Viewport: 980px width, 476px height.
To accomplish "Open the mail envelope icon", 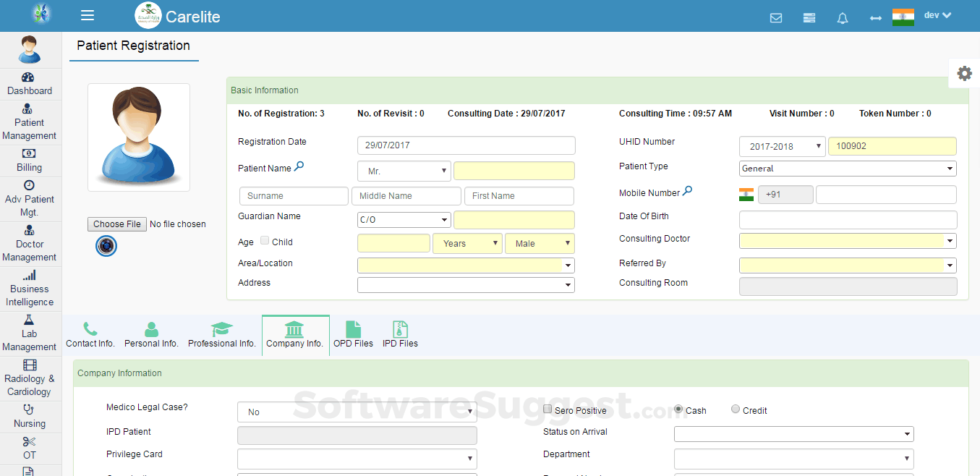I will (x=776, y=18).
